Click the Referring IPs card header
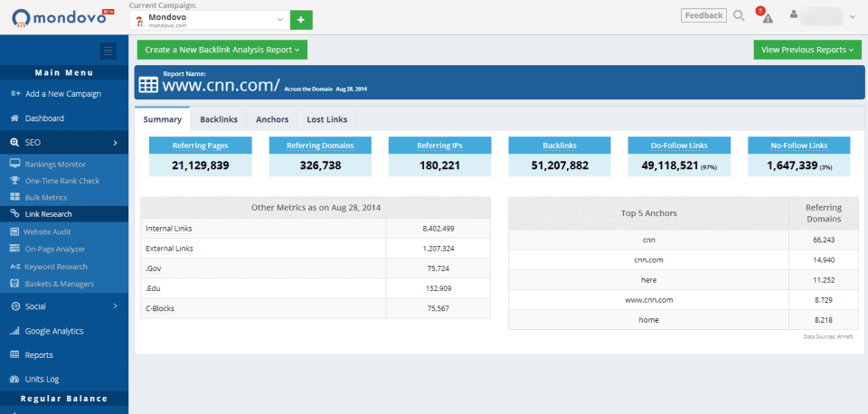Viewport: 868px width, 414px height. [439, 146]
